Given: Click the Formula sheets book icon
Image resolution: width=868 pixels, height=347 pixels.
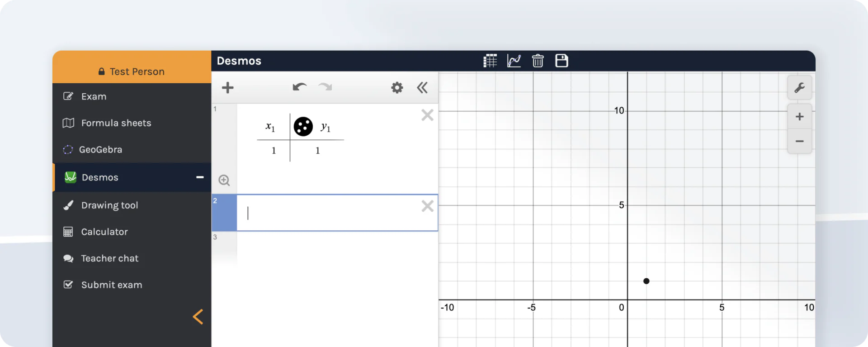Looking at the screenshot, I should click(68, 123).
